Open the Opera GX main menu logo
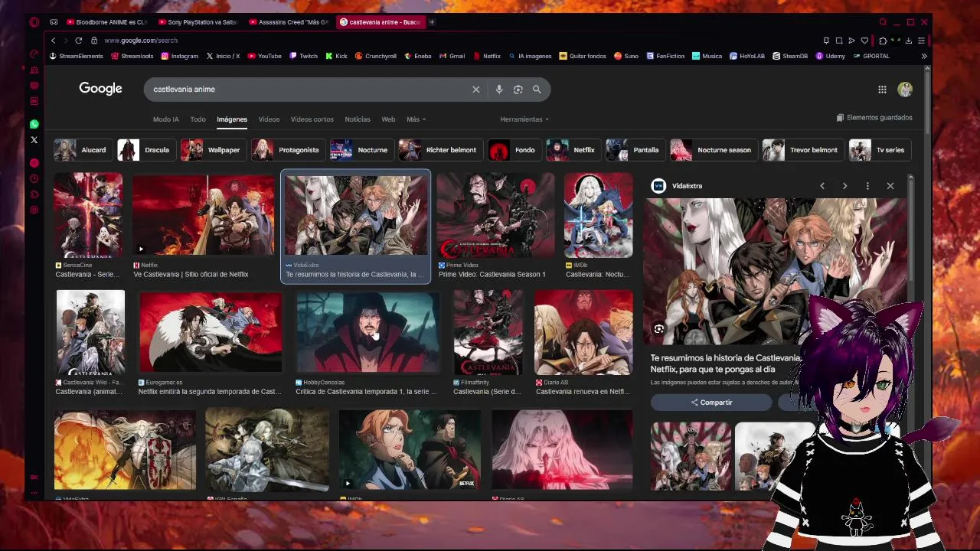The image size is (980, 551). tap(34, 22)
